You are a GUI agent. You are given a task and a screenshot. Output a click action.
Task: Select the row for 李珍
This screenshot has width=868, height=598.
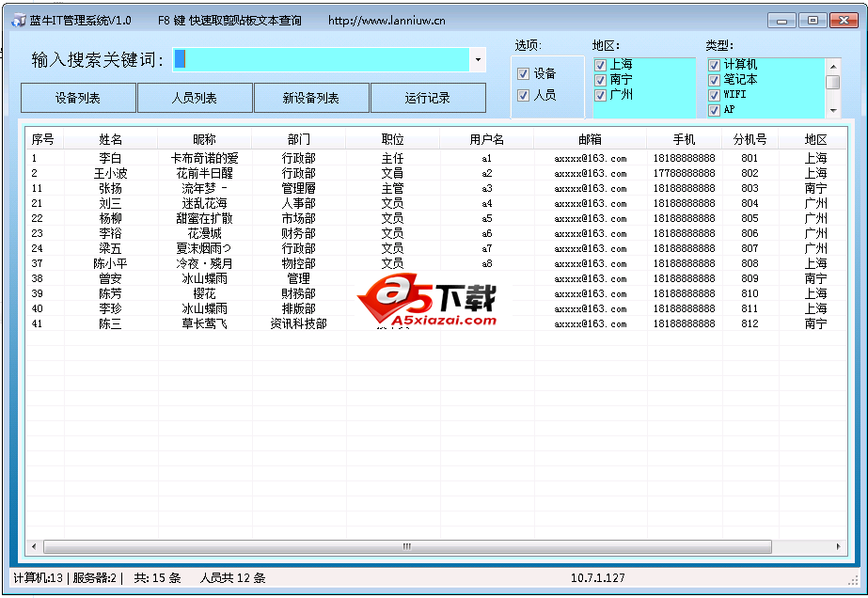coord(435,308)
